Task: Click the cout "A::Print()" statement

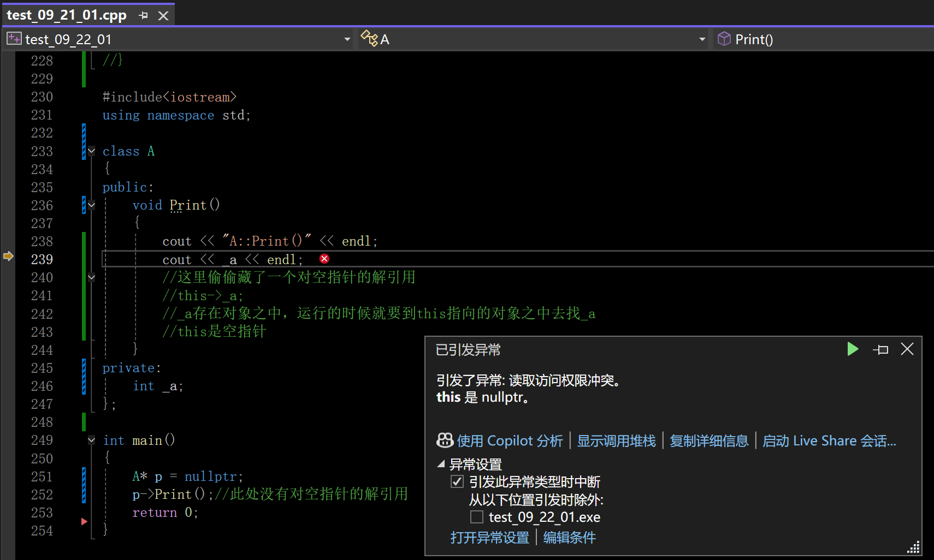Action: click(x=270, y=241)
